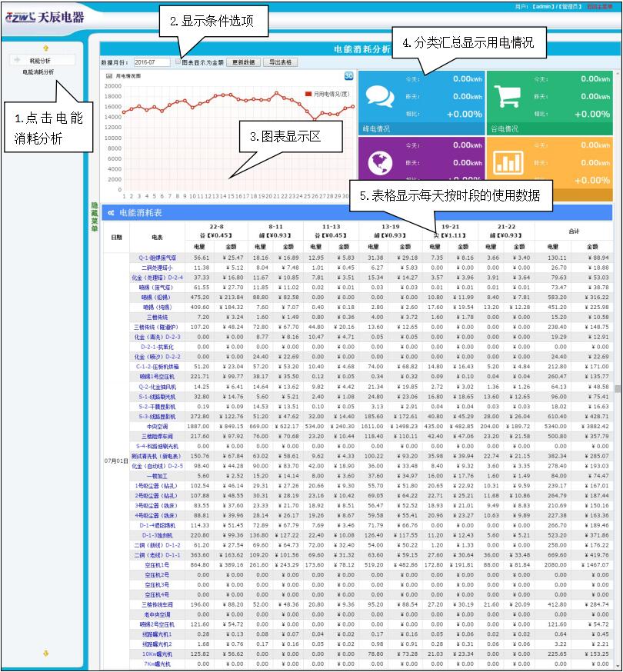Click the 峰电情况 summary card label
Viewport: 623px width, 672px height.
point(376,128)
